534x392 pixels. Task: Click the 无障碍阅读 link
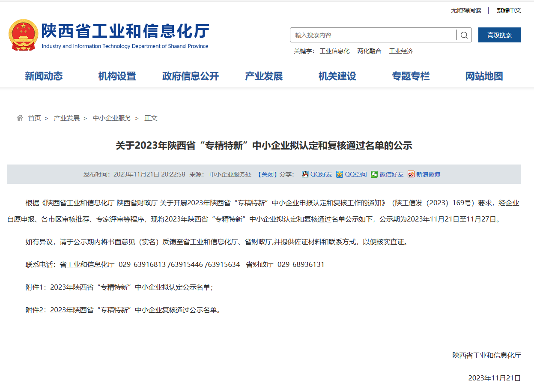pos(466,10)
